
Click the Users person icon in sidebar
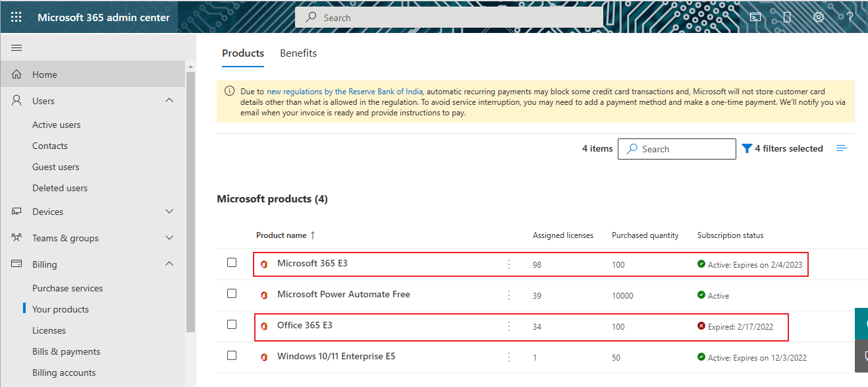click(x=17, y=101)
